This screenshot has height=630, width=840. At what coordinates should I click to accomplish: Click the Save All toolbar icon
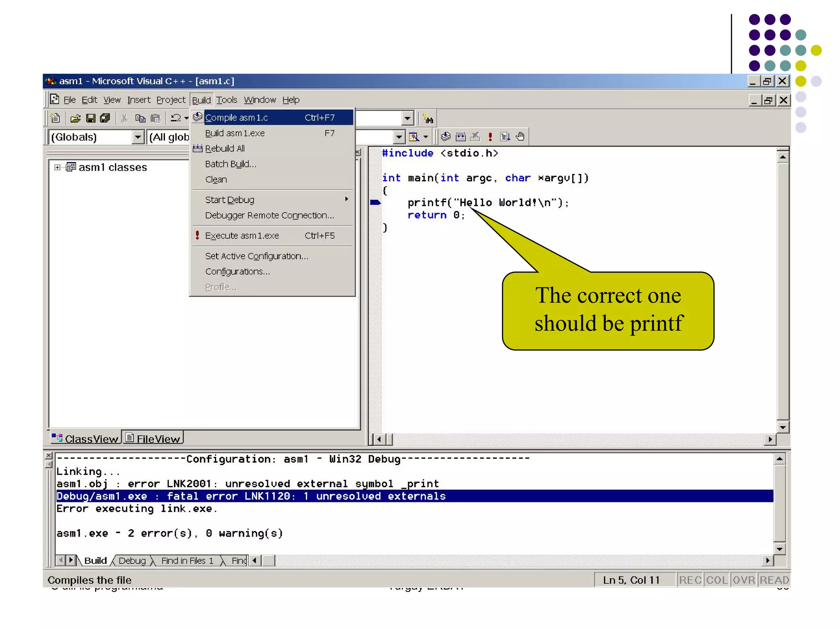[105, 119]
